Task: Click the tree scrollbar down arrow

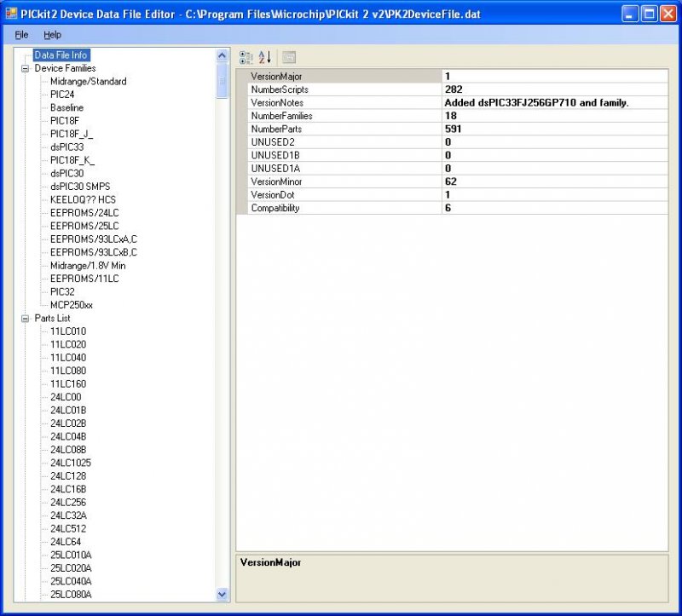Action: point(222,594)
